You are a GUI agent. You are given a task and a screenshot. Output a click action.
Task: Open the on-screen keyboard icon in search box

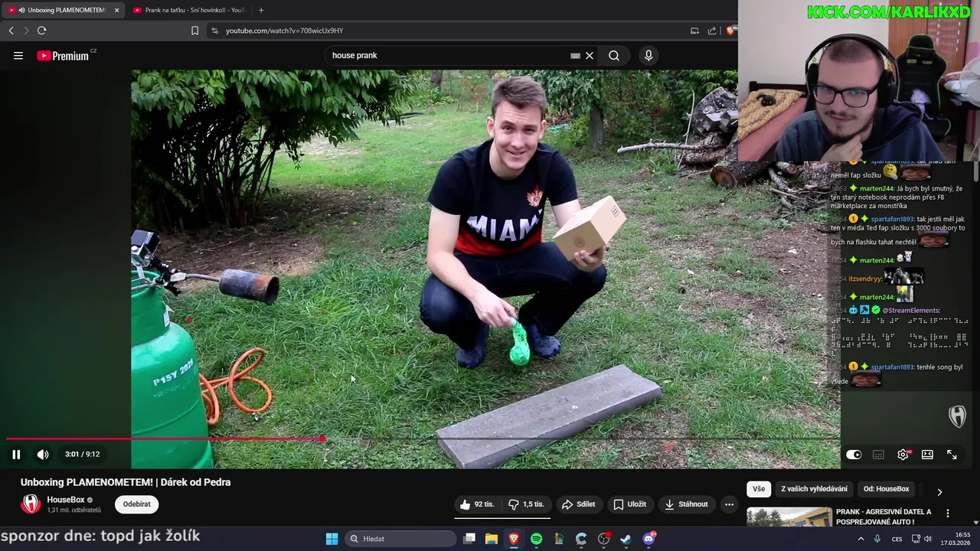[575, 55]
